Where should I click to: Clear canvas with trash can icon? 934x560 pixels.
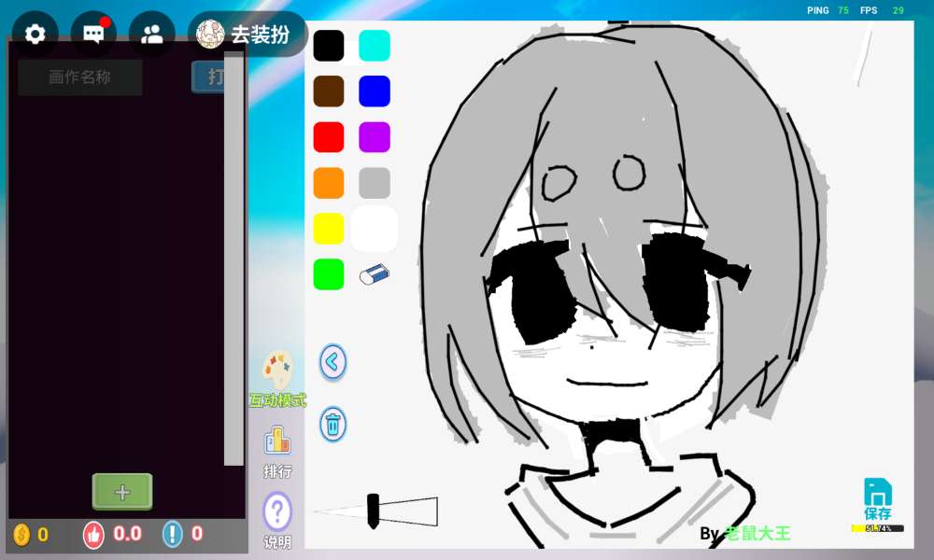(333, 425)
